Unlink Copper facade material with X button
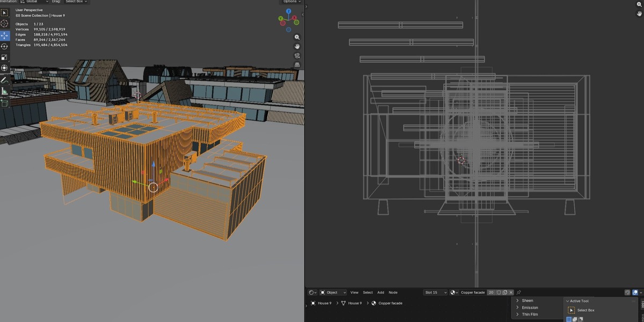 click(x=511, y=292)
